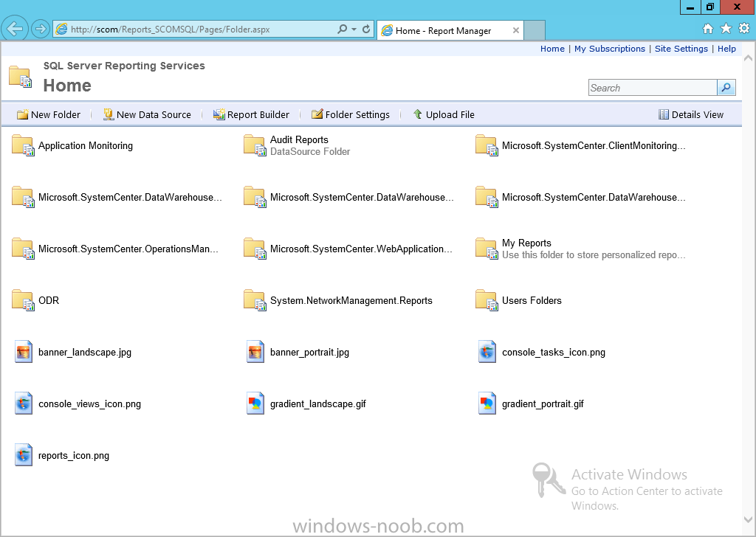Click the reports_icon.png file icon
The width and height of the screenshot is (756, 537).
pos(24,455)
